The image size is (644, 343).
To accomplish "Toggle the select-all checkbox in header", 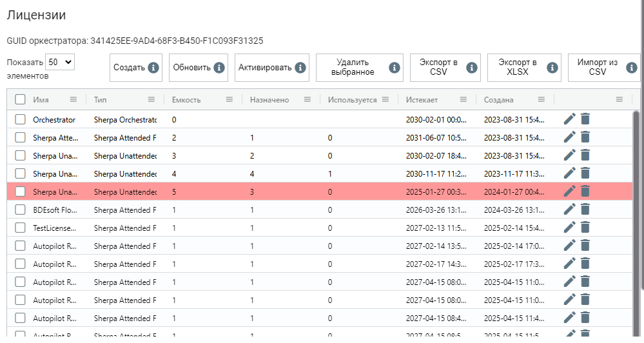I will 20,99.
